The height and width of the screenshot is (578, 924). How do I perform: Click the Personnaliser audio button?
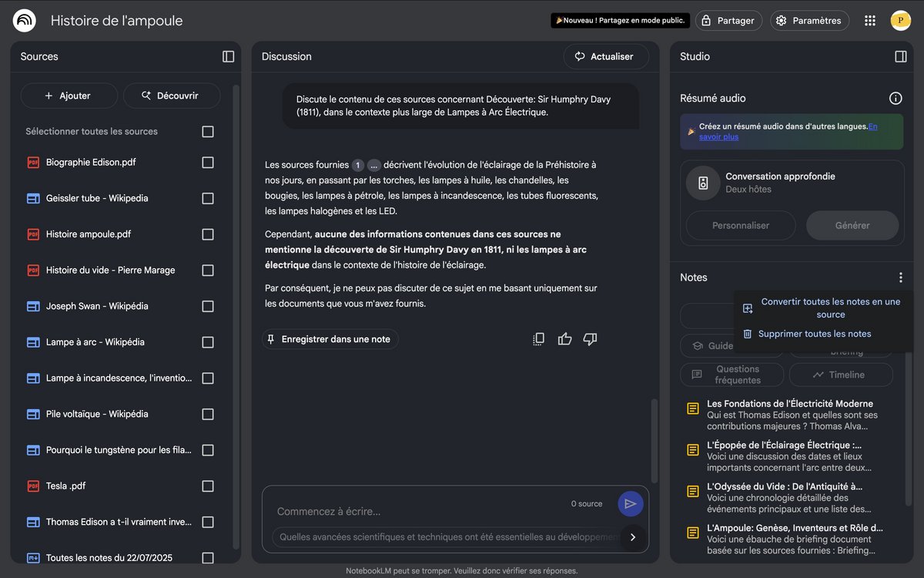[741, 226]
